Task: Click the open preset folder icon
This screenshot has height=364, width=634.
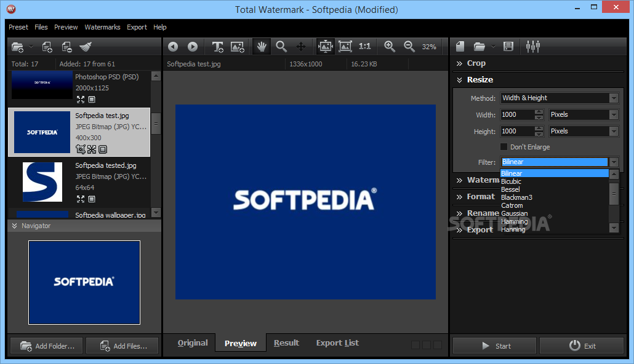Action: pos(480,47)
